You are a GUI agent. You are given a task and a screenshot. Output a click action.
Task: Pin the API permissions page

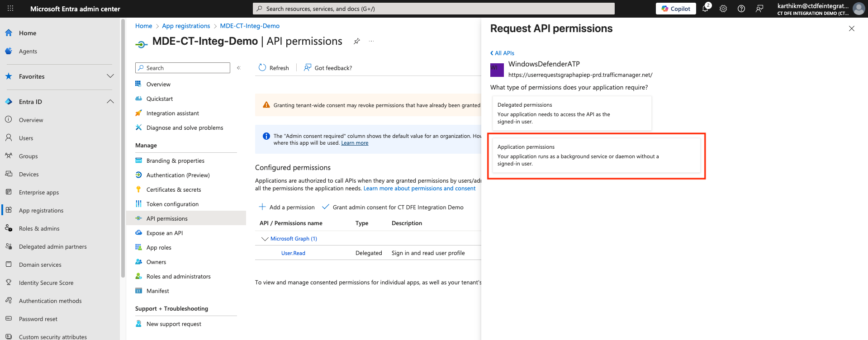coord(357,41)
